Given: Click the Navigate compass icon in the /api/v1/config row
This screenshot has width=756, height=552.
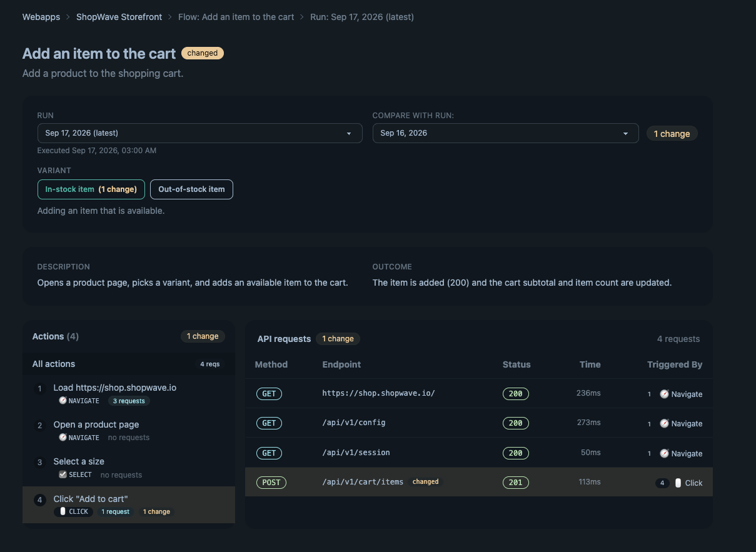Looking at the screenshot, I should point(664,423).
